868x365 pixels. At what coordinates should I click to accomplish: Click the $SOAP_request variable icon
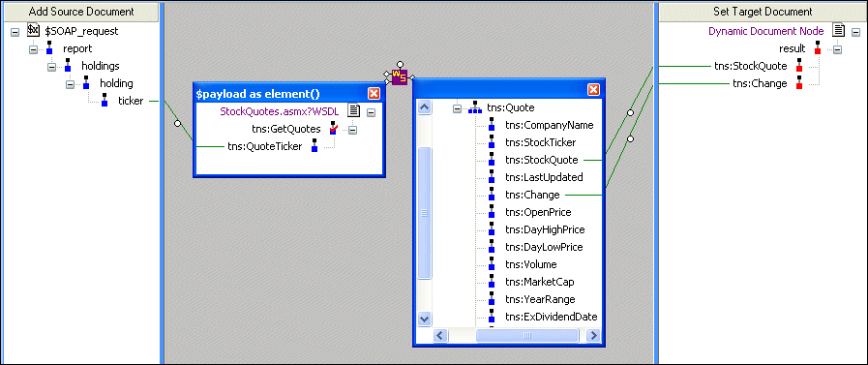click(x=33, y=30)
